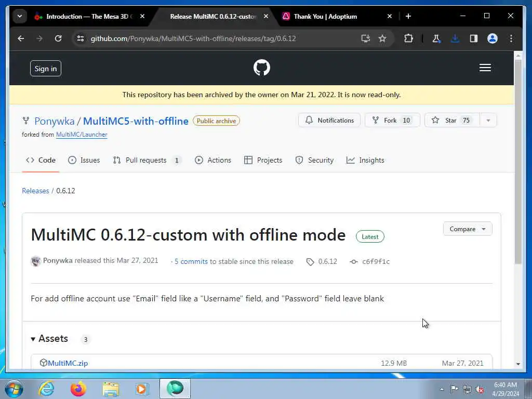Open the MultiMC5-with-offline repository link
532x399 pixels.
click(x=136, y=121)
